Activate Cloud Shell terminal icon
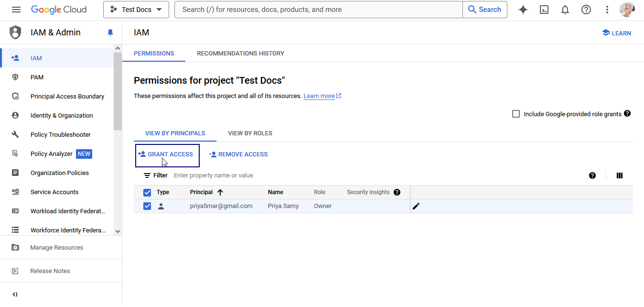This screenshot has height=307, width=644. click(544, 10)
